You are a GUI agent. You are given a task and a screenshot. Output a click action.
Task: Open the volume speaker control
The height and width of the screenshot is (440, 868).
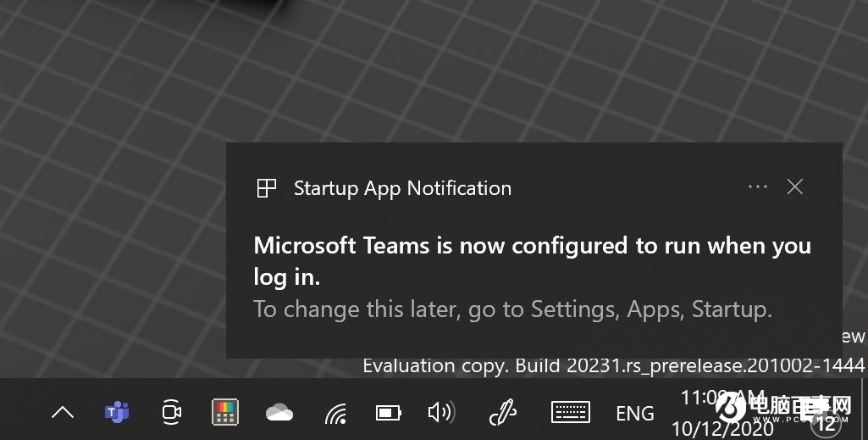[442, 412]
